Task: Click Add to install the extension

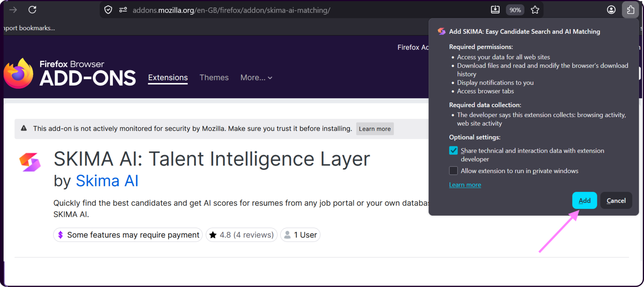Action: point(584,201)
